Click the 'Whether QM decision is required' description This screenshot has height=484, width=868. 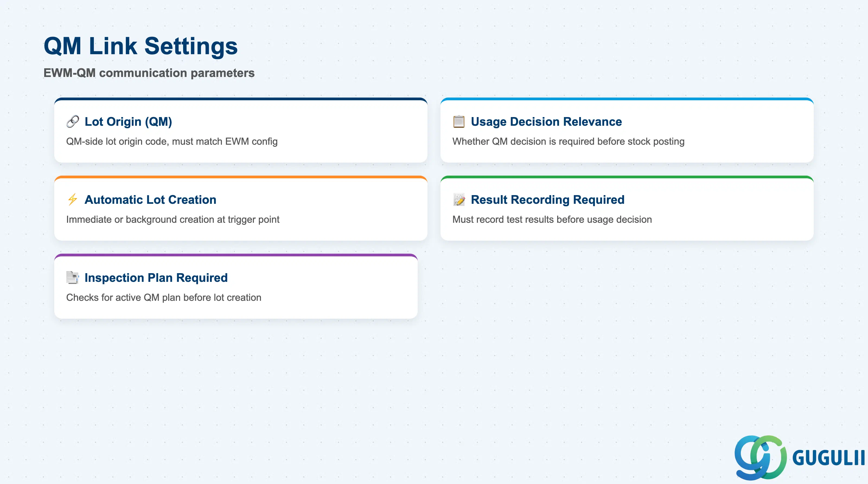coord(569,141)
